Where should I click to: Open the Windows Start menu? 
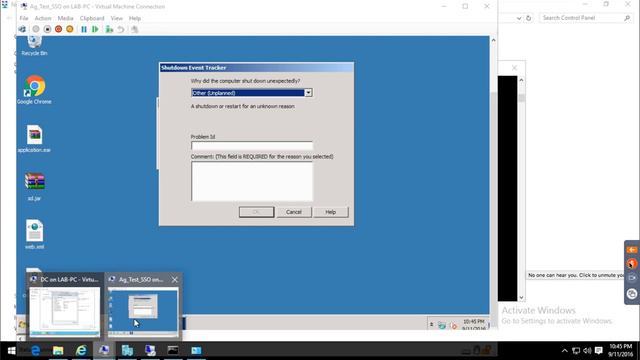pos(11,351)
